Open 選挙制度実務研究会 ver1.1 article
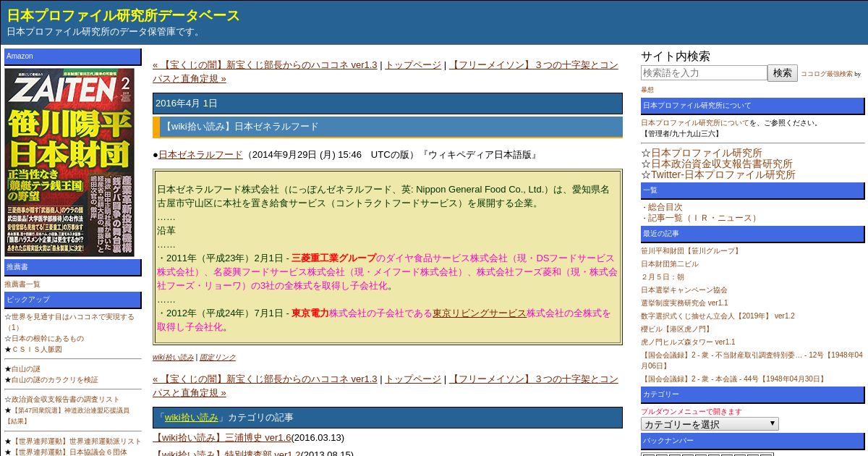Image resolution: width=868 pixels, height=456 pixels. [684, 303]
